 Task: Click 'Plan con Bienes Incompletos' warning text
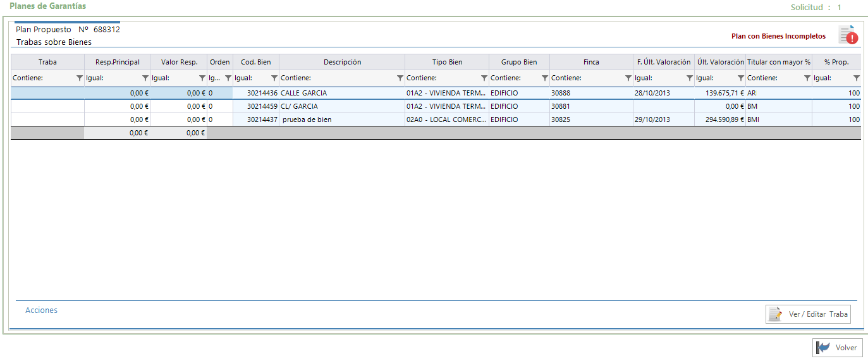click(x=778, y=36)
